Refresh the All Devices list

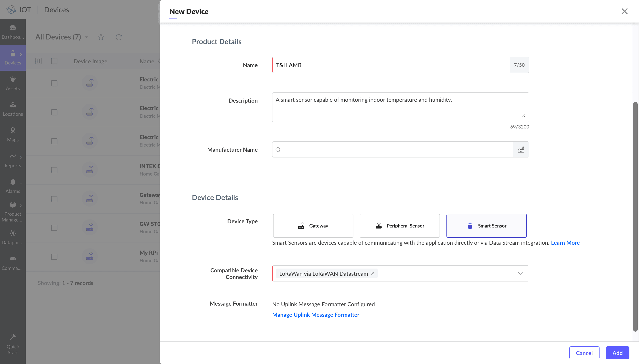pyautogui.click(x=118, y=37)
